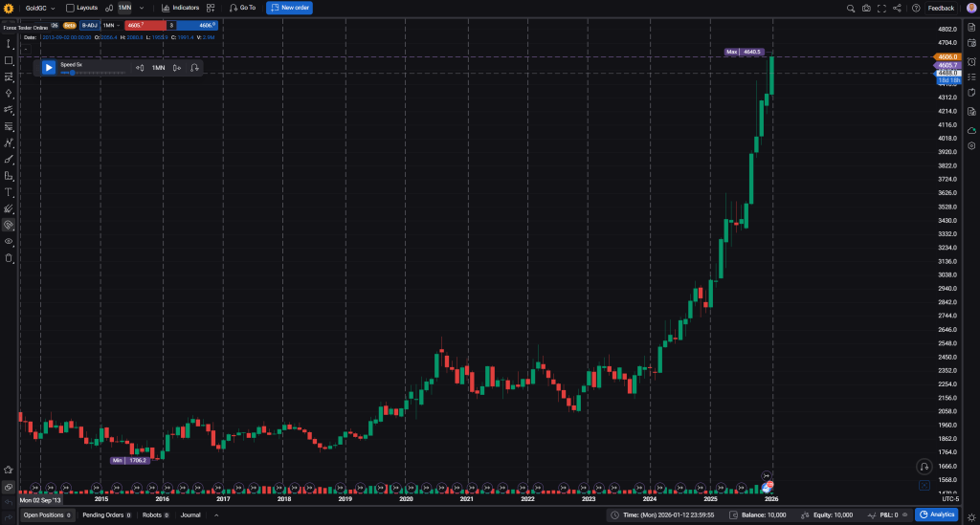Switch to Journal tab
Image resolution: width=980 pixels, height=525 pixels.
[190, 515]
